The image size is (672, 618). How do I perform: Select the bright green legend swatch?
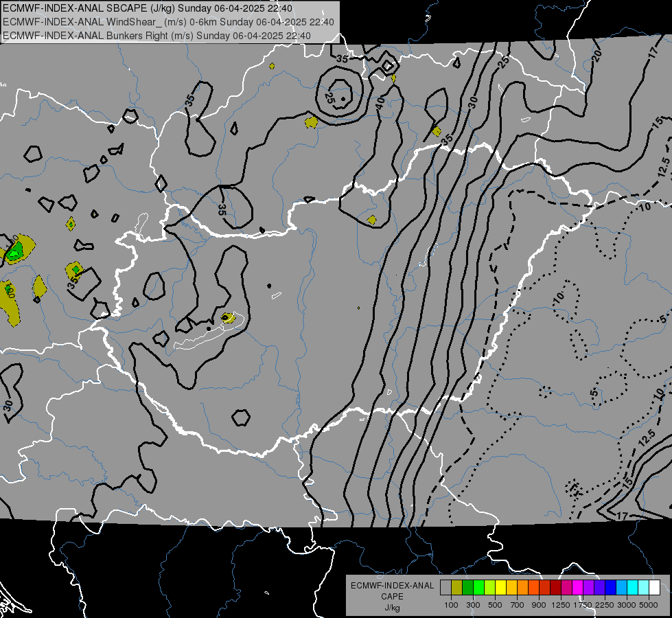point(478,588)
